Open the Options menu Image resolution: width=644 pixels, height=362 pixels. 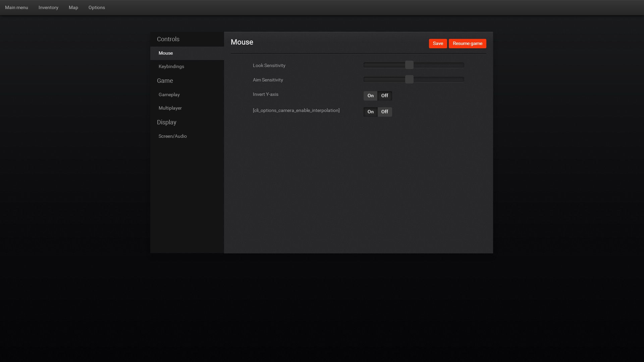[x=97, y=7]
